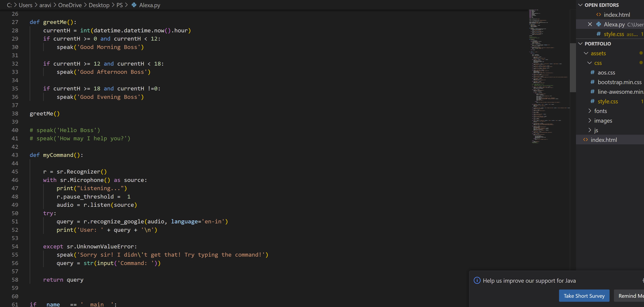The image size is (644, 307).
Task: Open style.css in the css folder
Action: click(607, 101)
